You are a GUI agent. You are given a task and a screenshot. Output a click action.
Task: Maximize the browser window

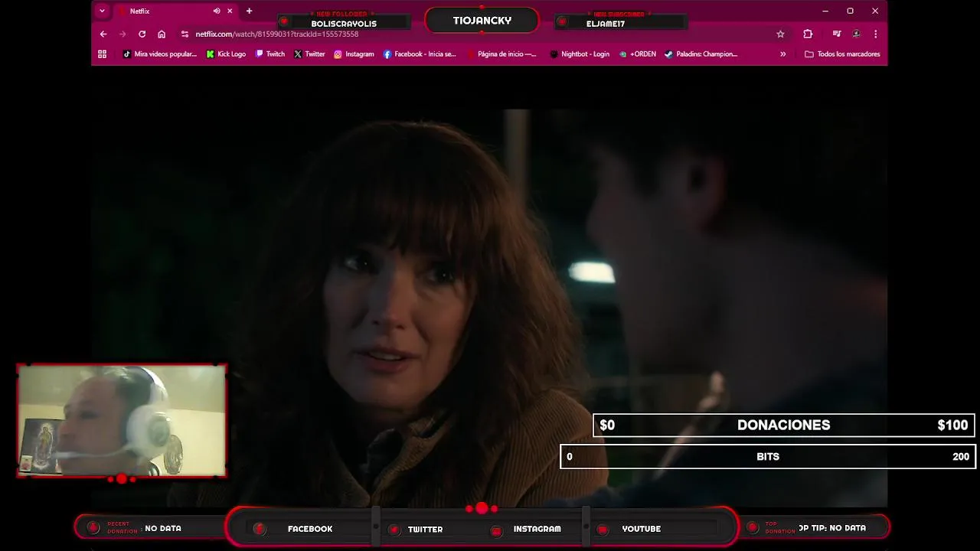click(x=850, y=11)
